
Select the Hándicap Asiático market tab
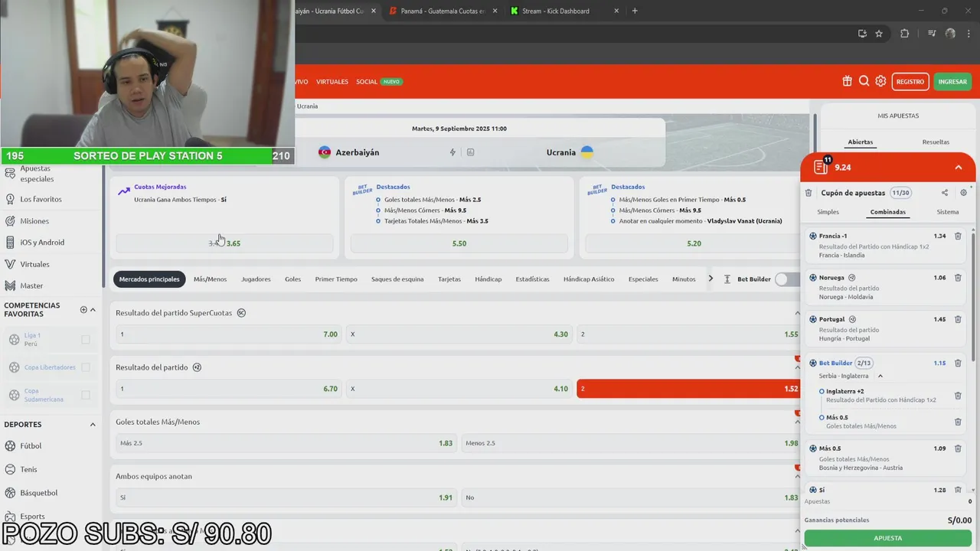(589, 279)
